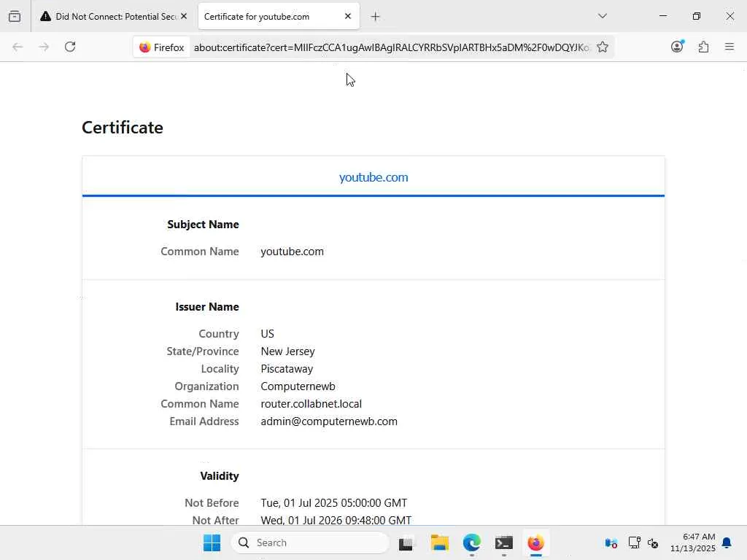Viewport: 747px width, 560px height.
Task: Click issuer name router.collabnet.local
Action: click(311, 404)
